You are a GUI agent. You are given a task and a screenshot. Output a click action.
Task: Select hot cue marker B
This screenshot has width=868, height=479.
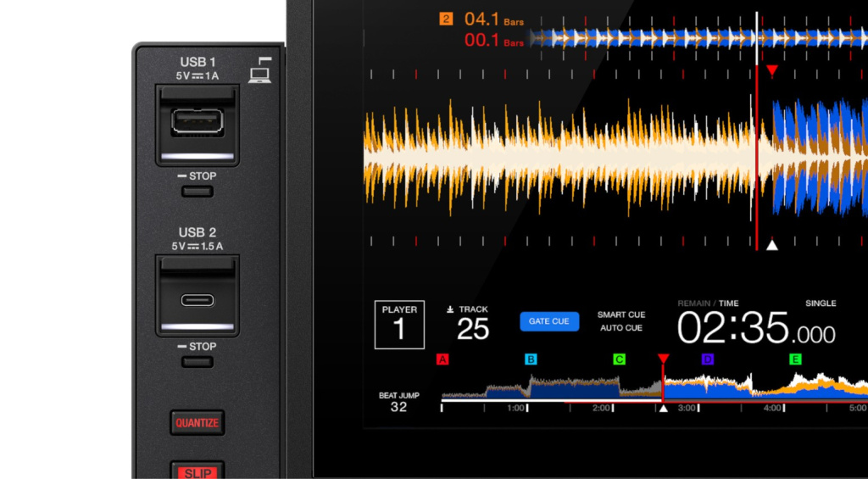point(531,359)
